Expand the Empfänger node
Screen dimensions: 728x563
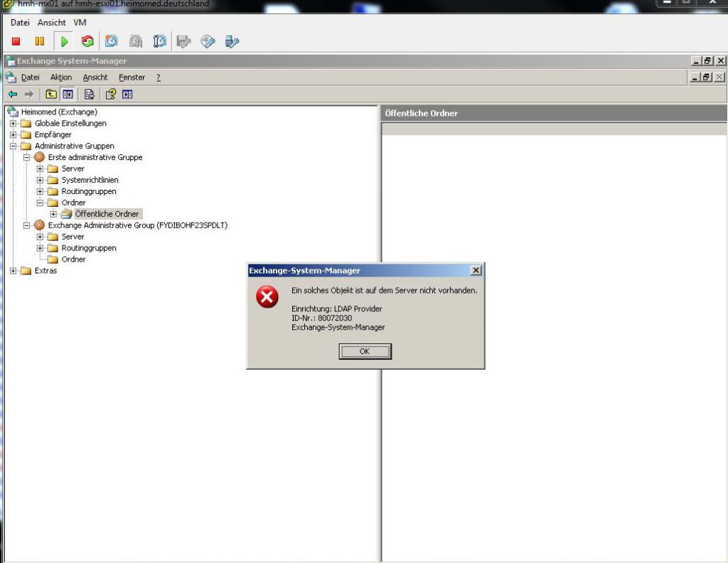click(13, 134)
